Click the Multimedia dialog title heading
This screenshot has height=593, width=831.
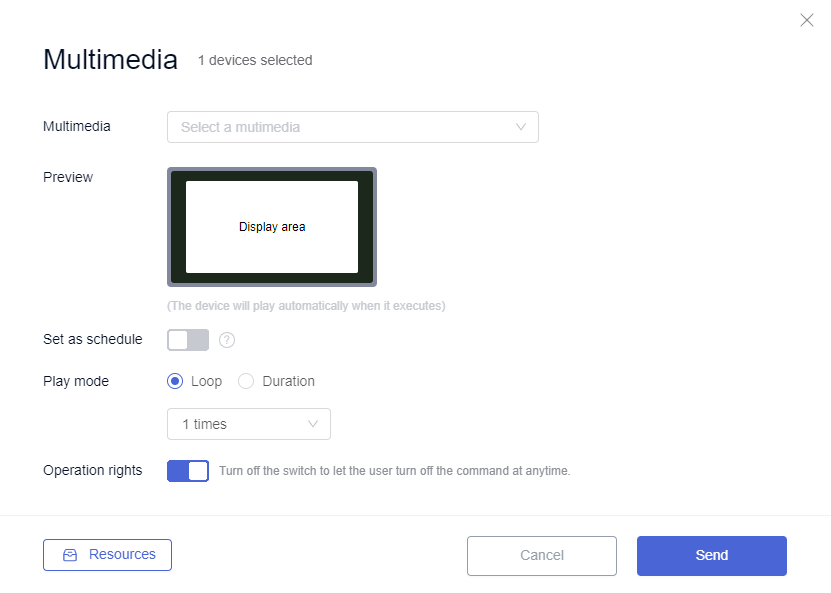[x=110, y=59]
